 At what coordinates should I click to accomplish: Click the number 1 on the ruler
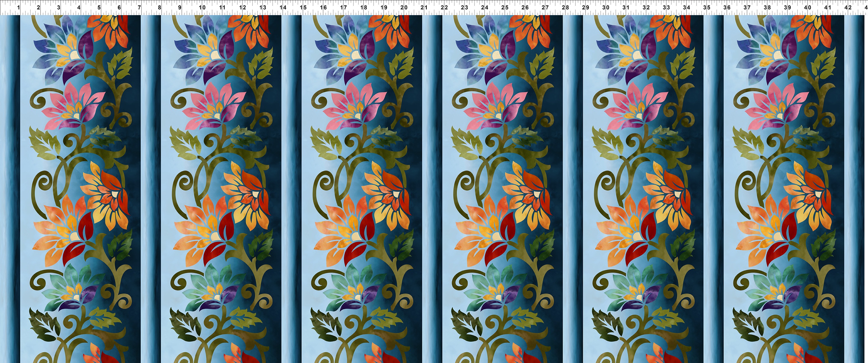click(x=18, y=7)
